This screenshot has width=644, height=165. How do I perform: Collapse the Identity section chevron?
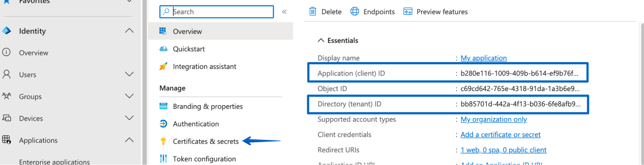pyautogui.click(x=129, y=31)
